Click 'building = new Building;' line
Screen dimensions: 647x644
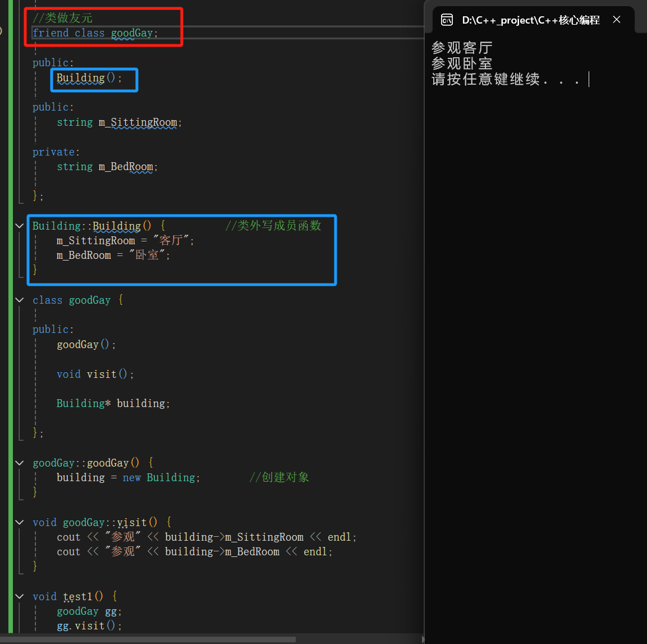pyautogui.click(x=129, y=478)
